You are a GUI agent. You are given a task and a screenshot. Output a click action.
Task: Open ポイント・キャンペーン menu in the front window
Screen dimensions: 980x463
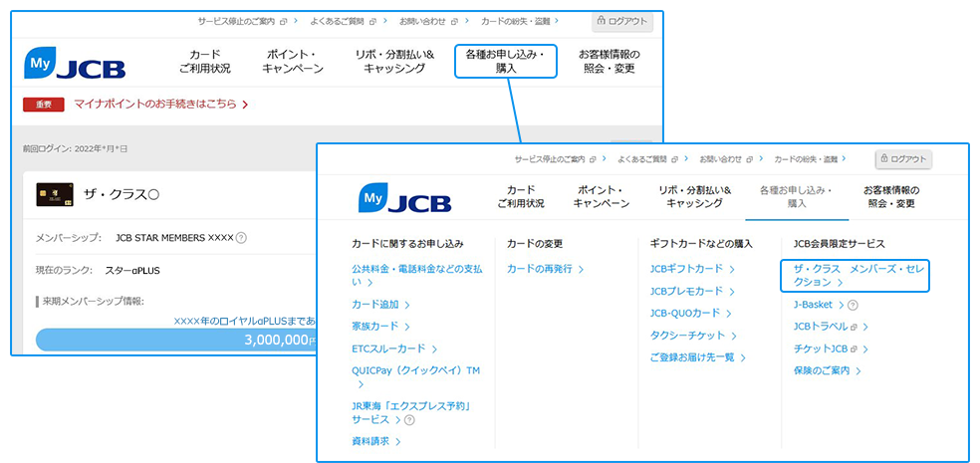tap(602, 196)
